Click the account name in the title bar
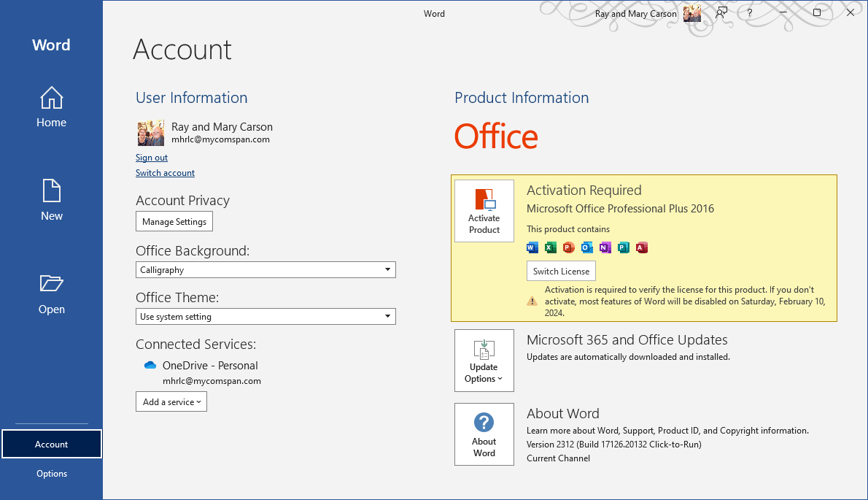This screenshot has height=500, width=868. click(635, 14)
